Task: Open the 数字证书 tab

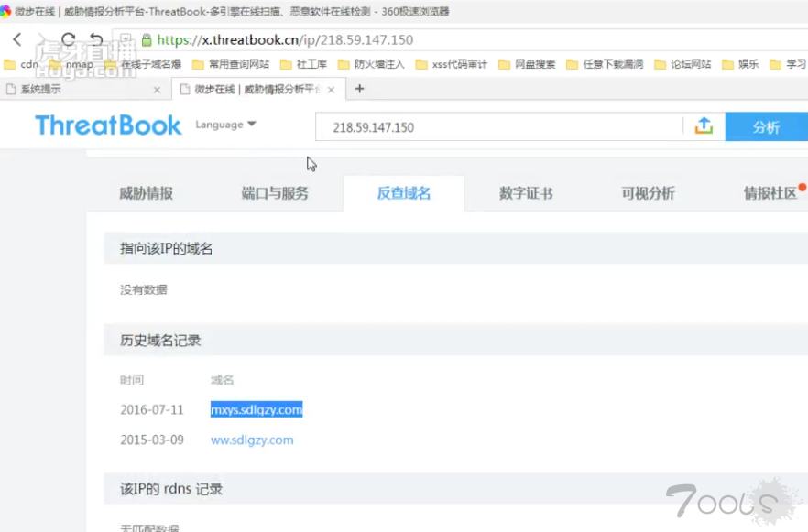Action: pyautogui.click(x=526, y=193)
